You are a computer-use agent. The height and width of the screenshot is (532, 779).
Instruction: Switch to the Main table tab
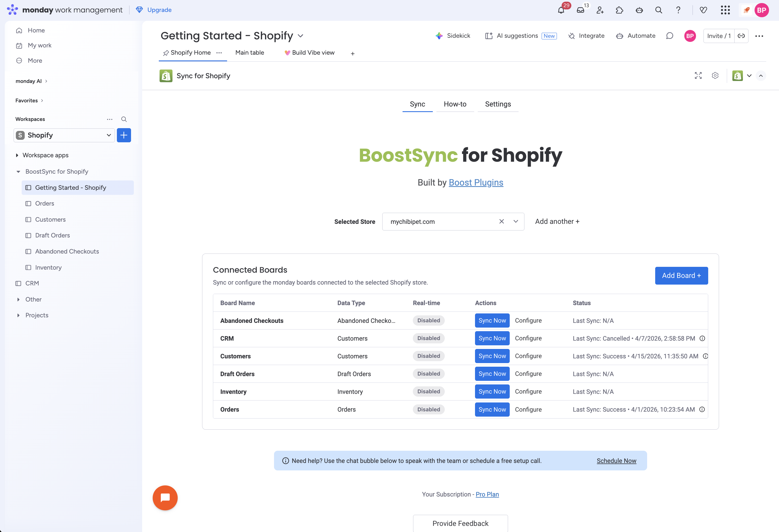(x=250, y=53)
